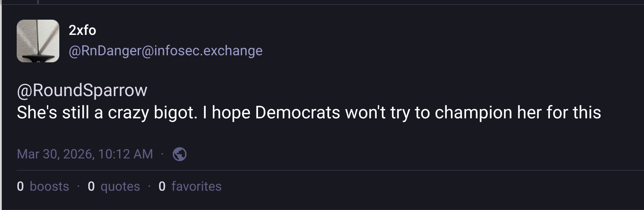Click the zero count beside boosts
The height and width of the screenshot is (210, 644).
pyautogui.click(x=20, y=186)
